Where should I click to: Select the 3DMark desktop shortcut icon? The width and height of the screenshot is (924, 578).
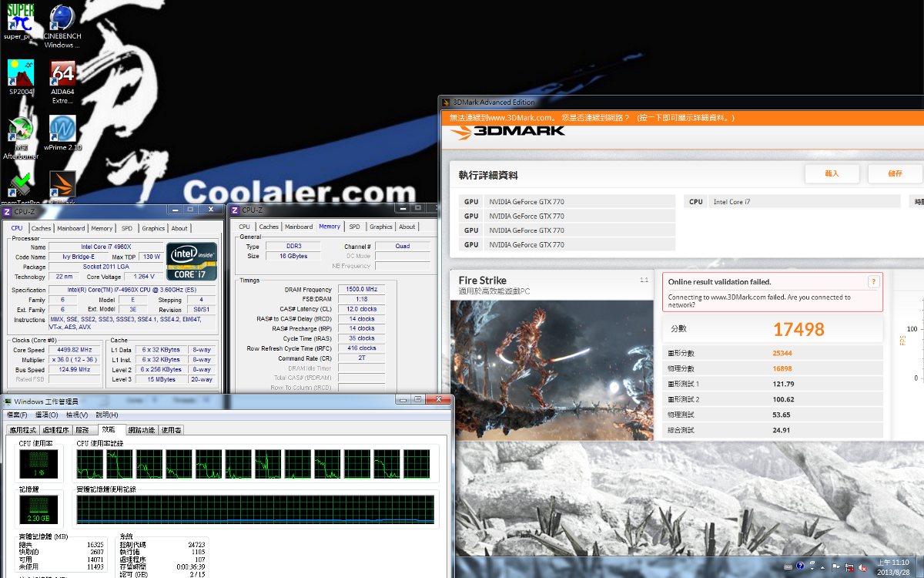tap(62, 188)
